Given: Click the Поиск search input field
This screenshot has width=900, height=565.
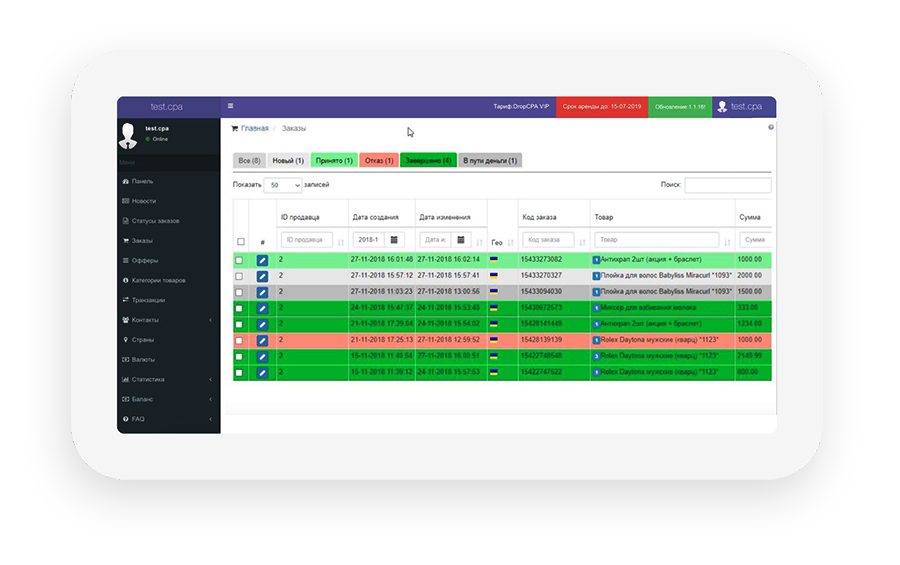Looking at the screenshot, I should [x=727, y=185].
